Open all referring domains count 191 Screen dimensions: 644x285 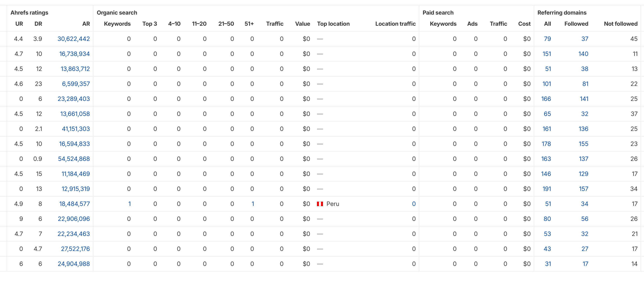tap(546, 189)
